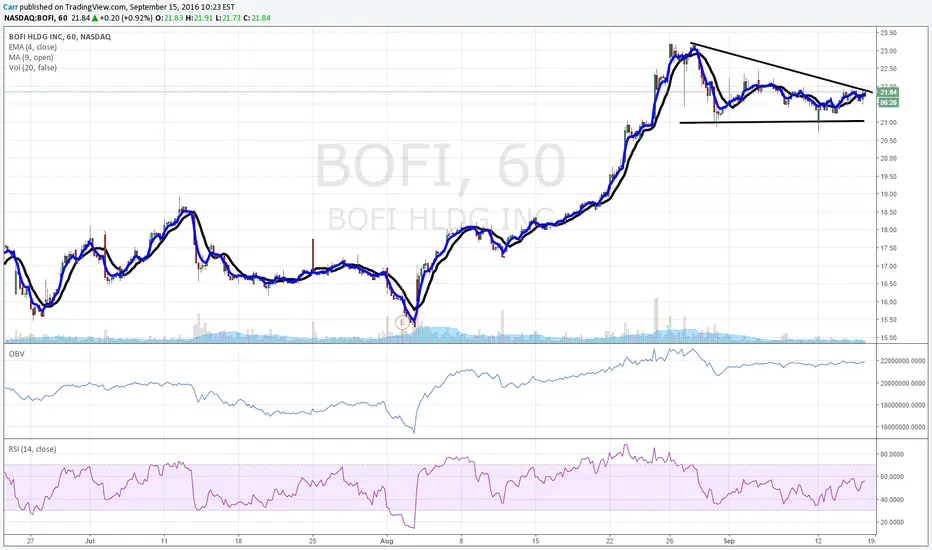932x550 pixels.
Task: Click 21.00 on the price axis
Action: click(889, 122)
